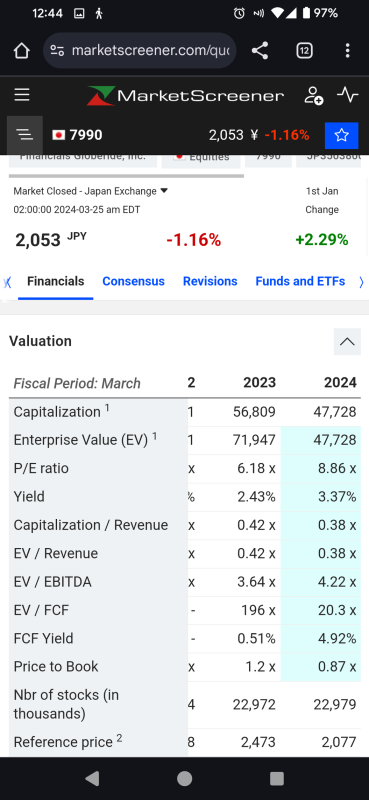Switch to the Revisions tab
This screenshot has width=369, height=800.
coord(210,281)
